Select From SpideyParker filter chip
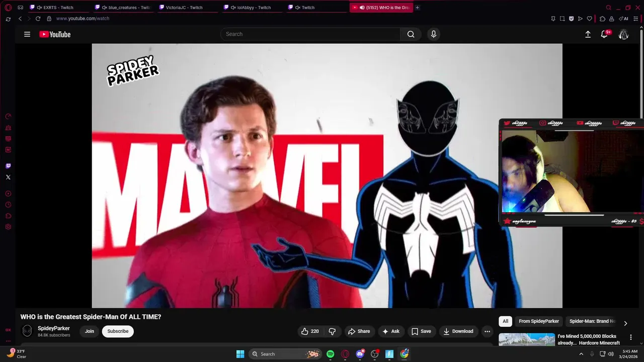 click(x=539, y=321)
